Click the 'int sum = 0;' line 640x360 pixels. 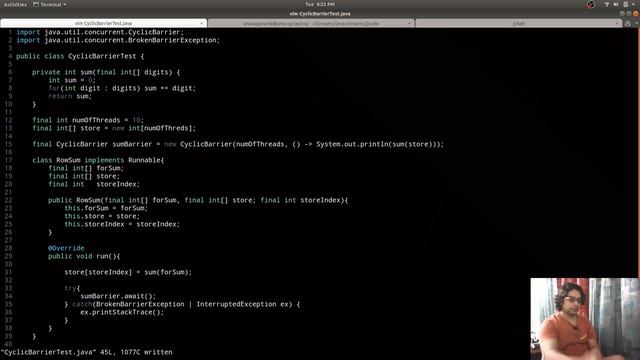[72, 80]
